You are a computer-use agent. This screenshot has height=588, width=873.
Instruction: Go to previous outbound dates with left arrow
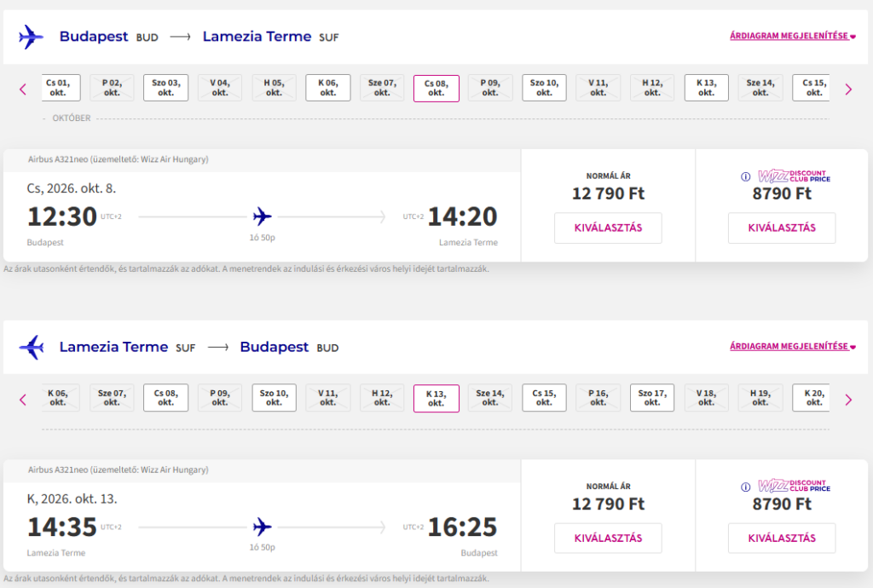(23, 89)
